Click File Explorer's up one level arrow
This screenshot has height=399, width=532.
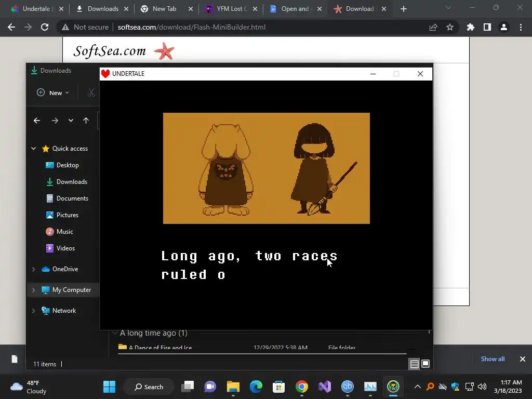(x=86, y=121)
